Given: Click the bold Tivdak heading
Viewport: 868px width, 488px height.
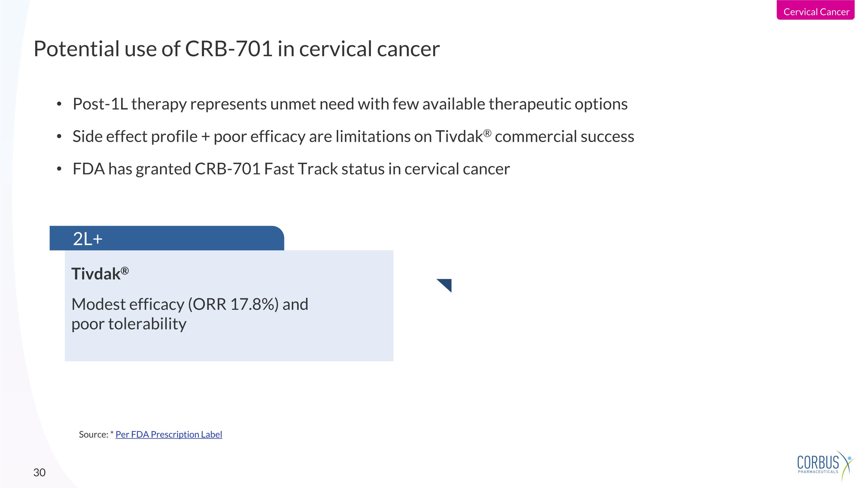Looking at the screenshot, I should tap(96, 274).
